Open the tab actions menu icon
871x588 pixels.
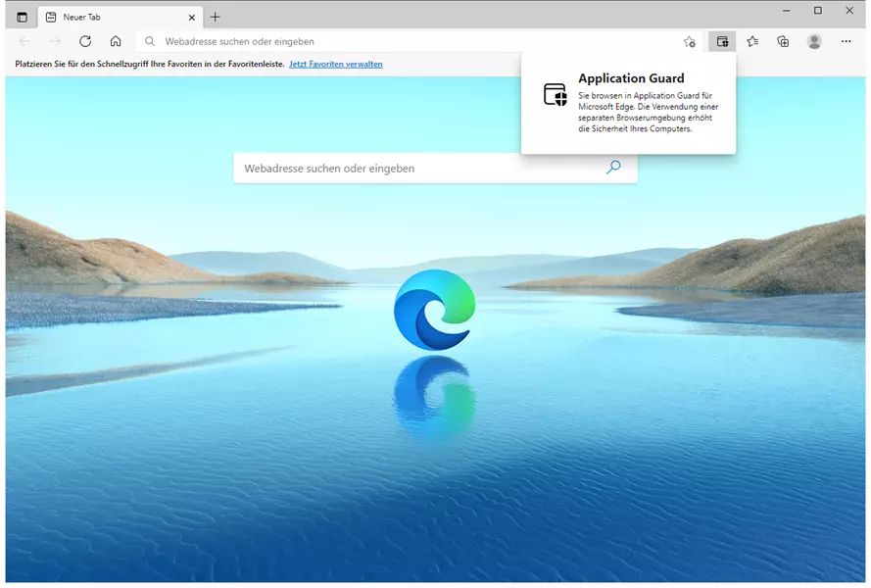click(23, 17)
